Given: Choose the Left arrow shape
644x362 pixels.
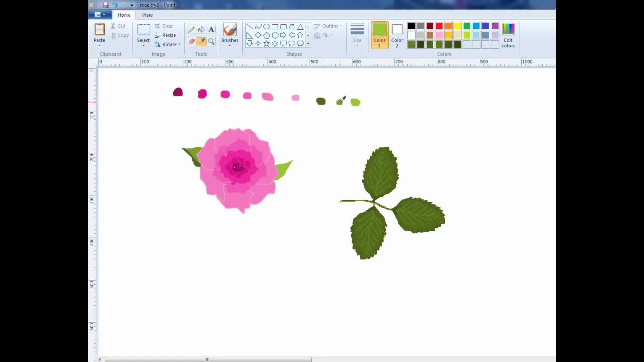Looking at the screenshot, I should pos(292,35).
